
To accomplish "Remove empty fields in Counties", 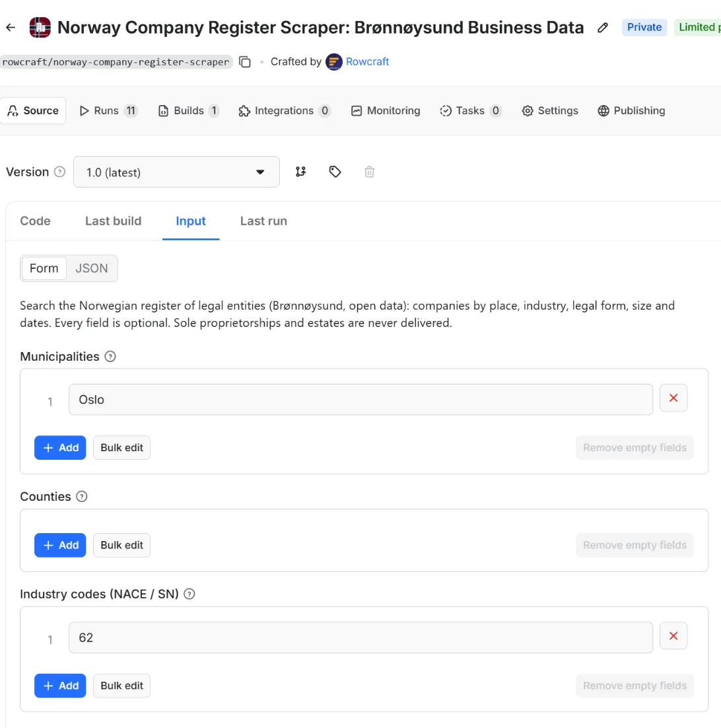I will coord(635,545).
